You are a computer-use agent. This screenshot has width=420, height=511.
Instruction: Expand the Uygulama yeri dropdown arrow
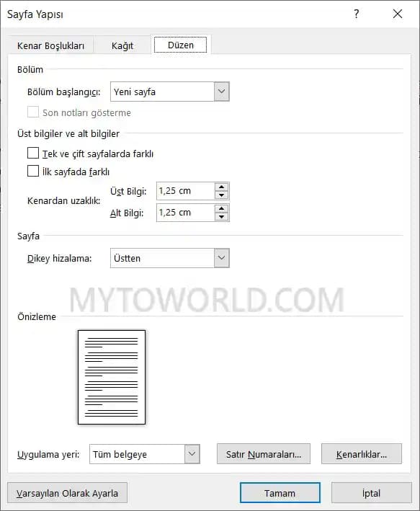[x=192, y=454]
